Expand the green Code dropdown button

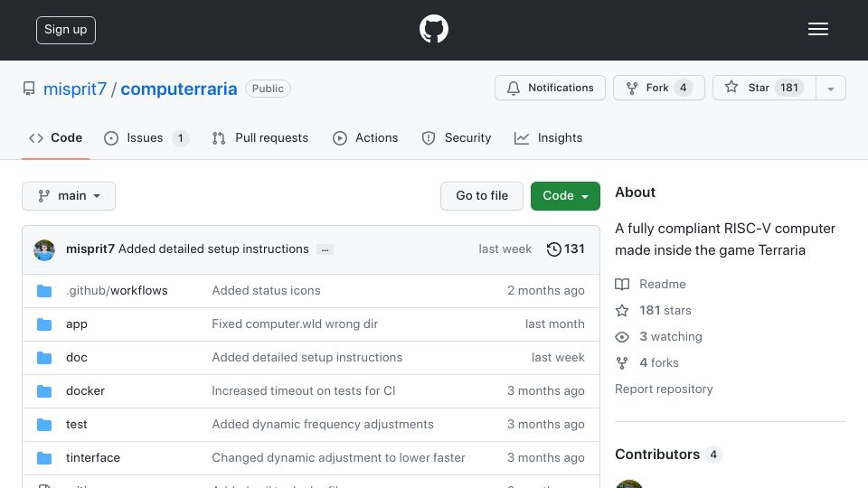click(565, 196)
